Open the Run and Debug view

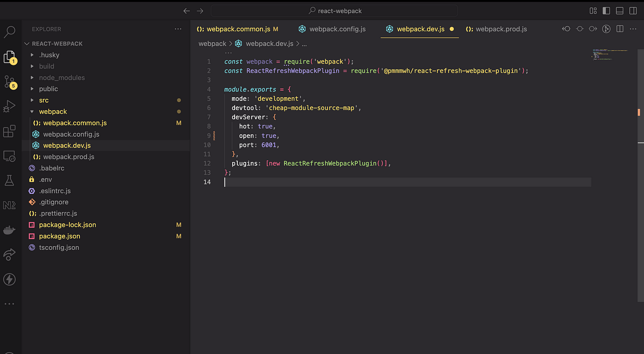[x=9, y=106]
